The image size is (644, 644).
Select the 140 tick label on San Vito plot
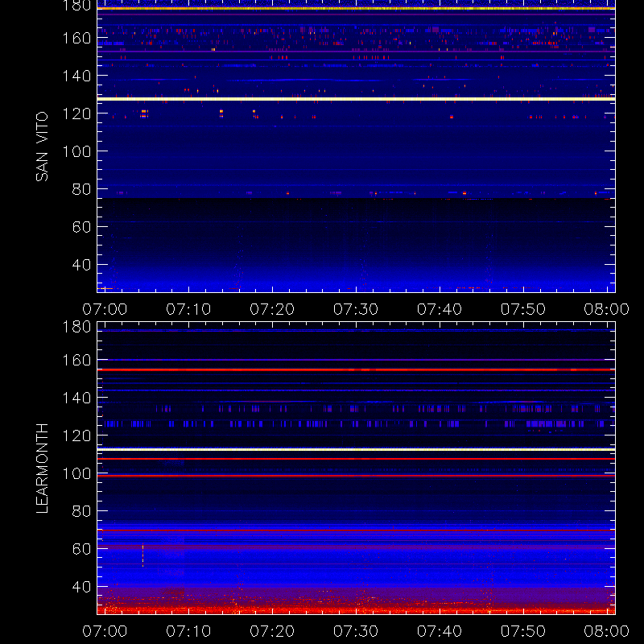(76, 76)
